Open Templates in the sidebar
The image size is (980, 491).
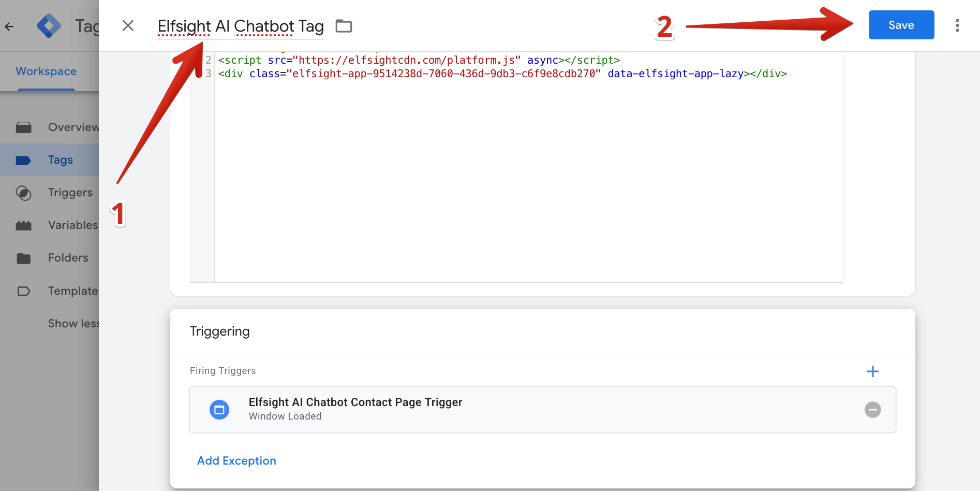click(x=73, y=291)
